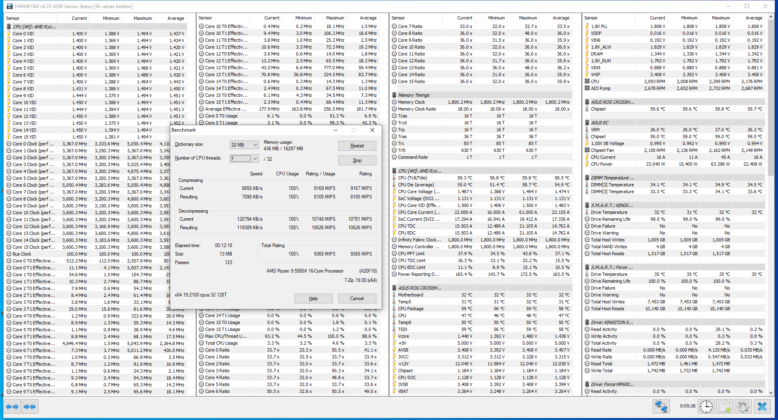Click the 9365 MIPS Total Rating value
Screen dimensions: 778x420
point(361,254)
